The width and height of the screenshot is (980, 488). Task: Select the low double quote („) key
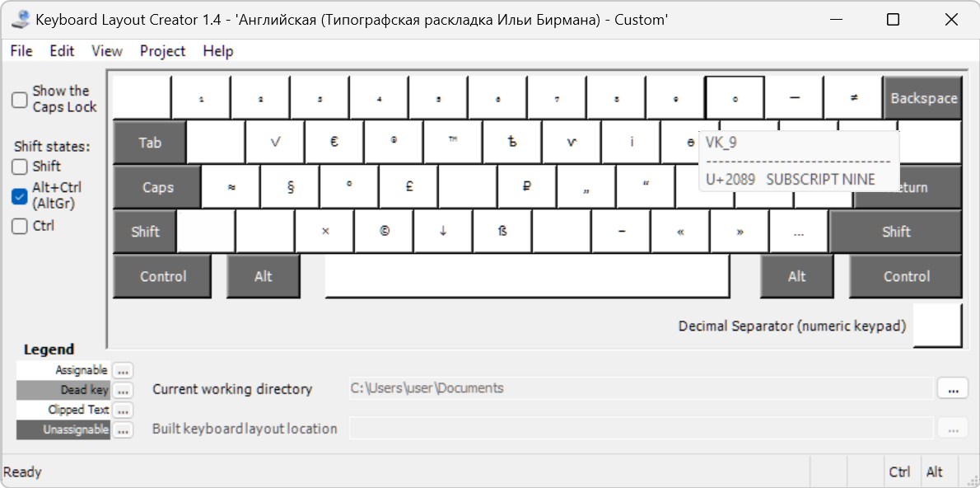pos(587,187)
